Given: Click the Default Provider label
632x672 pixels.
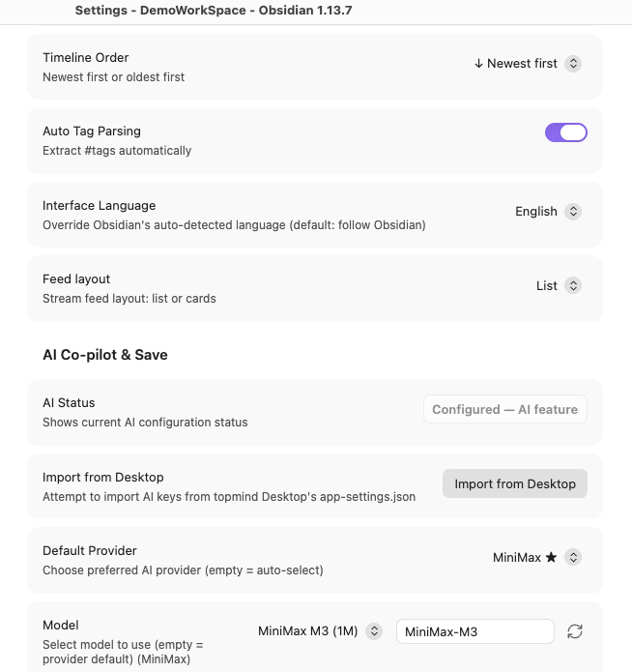Looking at the screenshot, I should tap(90, 551).
